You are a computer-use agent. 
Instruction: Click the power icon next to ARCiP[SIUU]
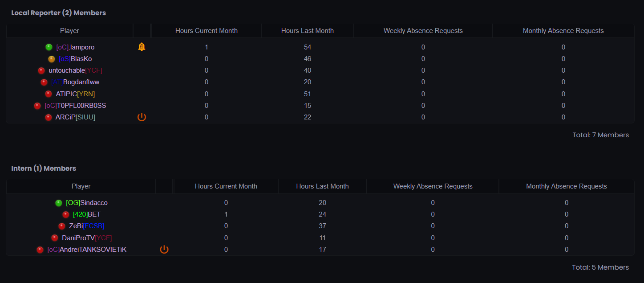coord(142,117)
